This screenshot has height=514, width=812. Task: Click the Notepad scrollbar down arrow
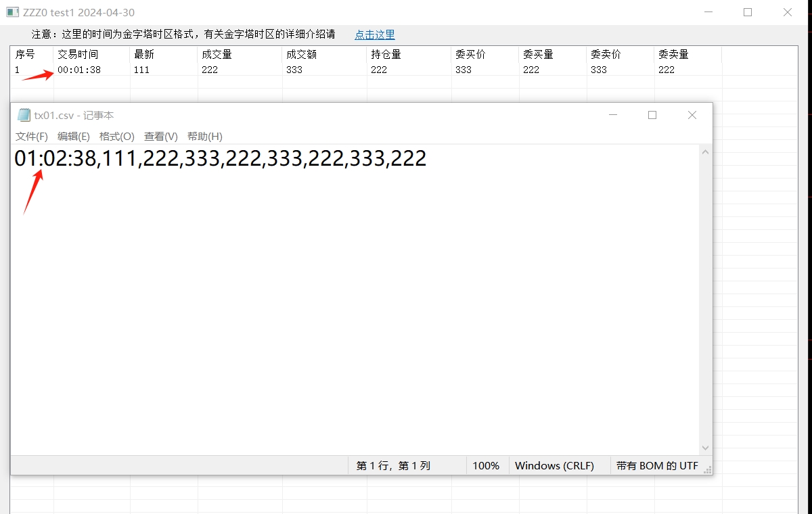tap(706, 448)
